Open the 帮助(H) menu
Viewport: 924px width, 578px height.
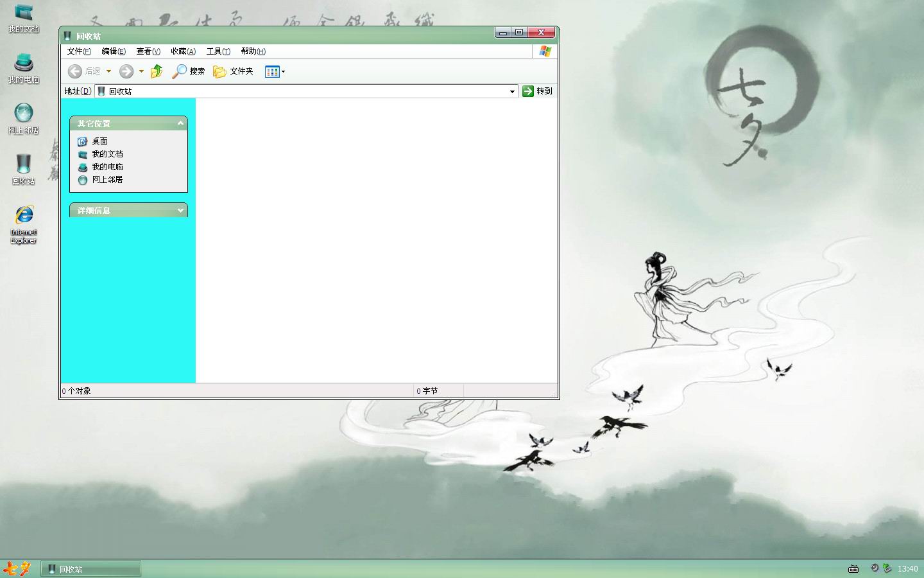pos(253,51)
